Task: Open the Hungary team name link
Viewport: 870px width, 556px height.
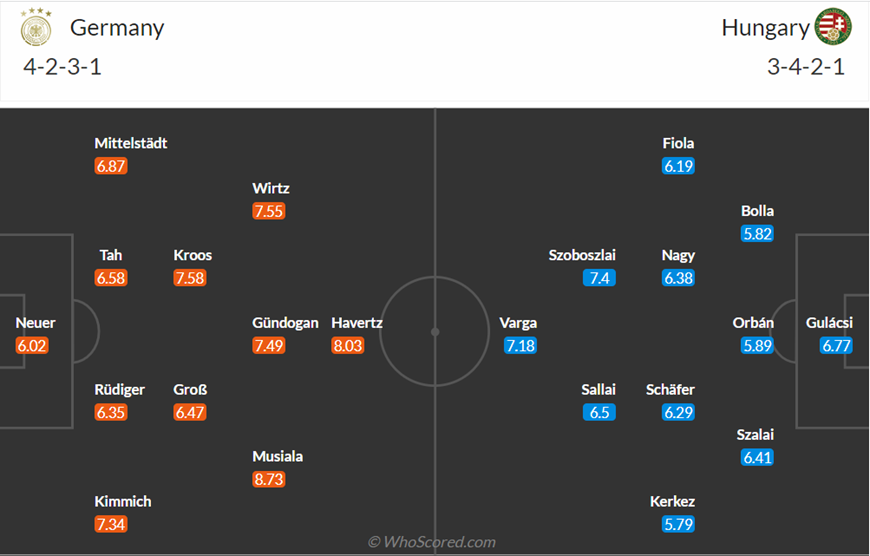Action: [x=765, y=28]
